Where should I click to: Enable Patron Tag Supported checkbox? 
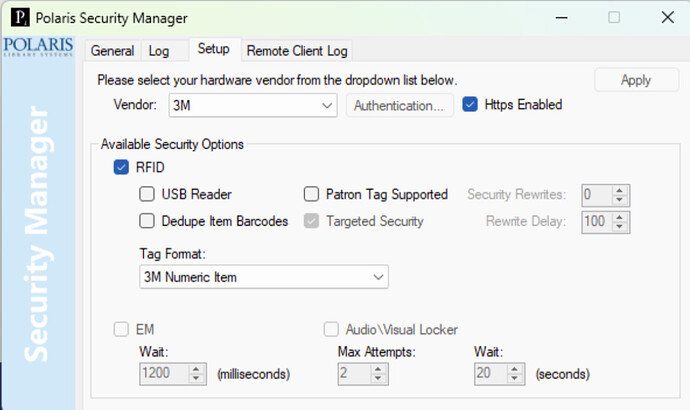click(311, 194)
